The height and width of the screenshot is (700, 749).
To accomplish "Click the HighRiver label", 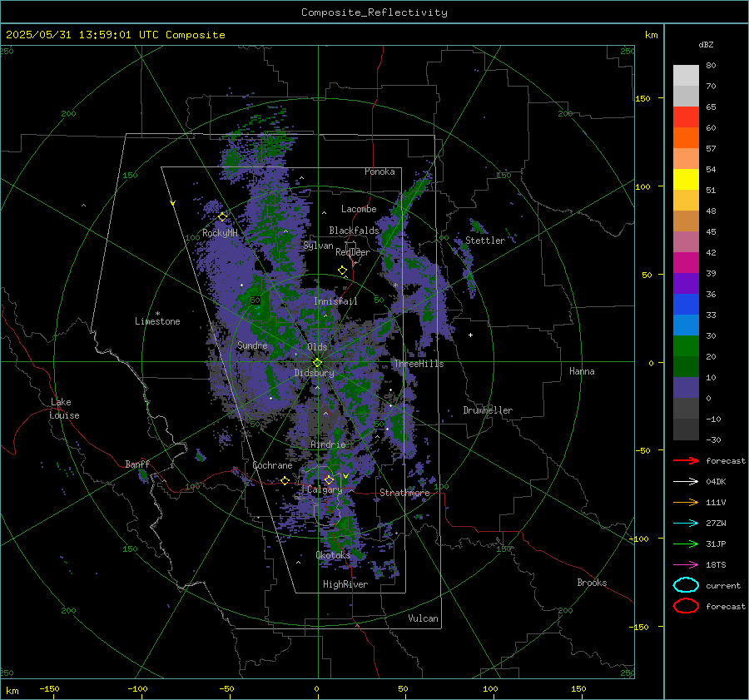I will pyautogui.click(x=345, y=584).
